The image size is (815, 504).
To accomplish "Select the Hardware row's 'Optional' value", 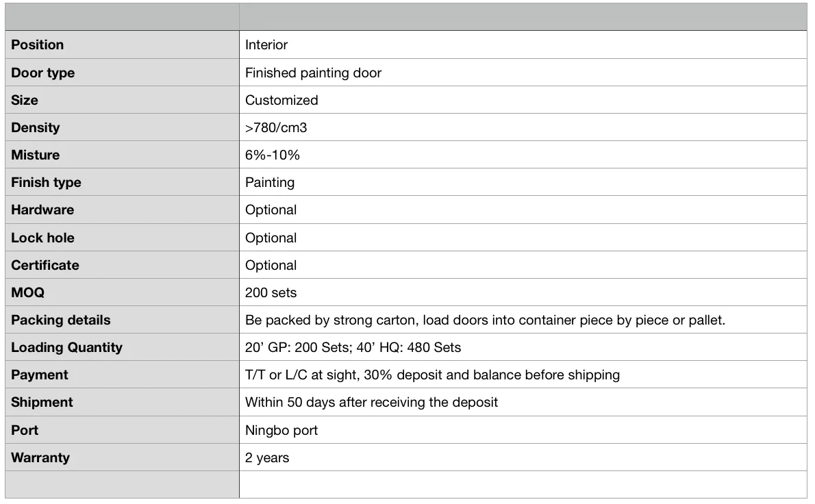I will tap(271, 210).
